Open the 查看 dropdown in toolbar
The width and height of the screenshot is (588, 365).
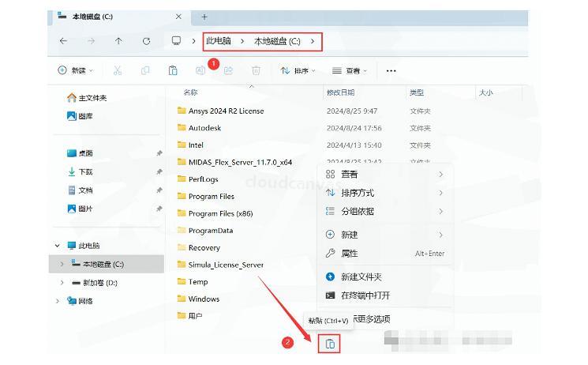click(x=350, y=70)
